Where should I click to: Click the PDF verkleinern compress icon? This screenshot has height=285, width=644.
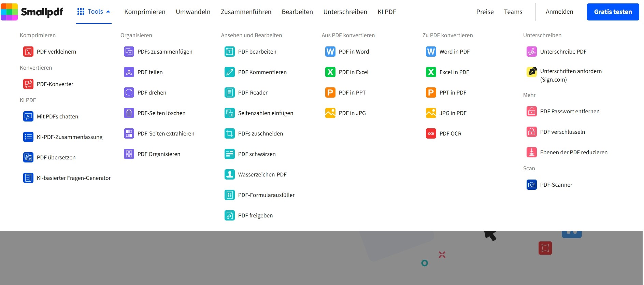pos(28,52)
